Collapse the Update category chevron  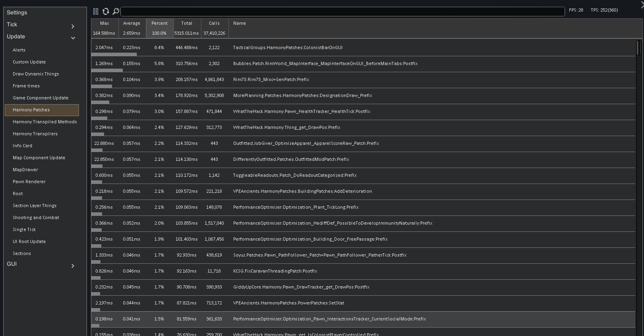(73, 38)
